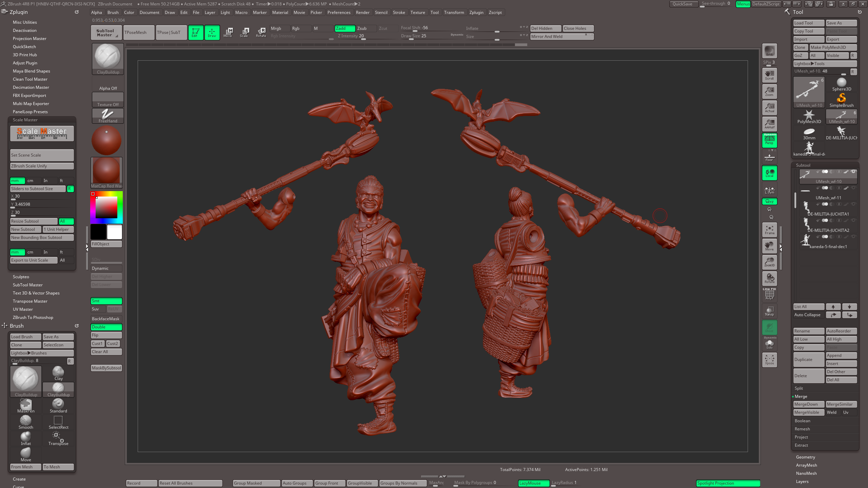Activate the Edit mode icon
The image size is (868, 488).
(x=196, y=33)
